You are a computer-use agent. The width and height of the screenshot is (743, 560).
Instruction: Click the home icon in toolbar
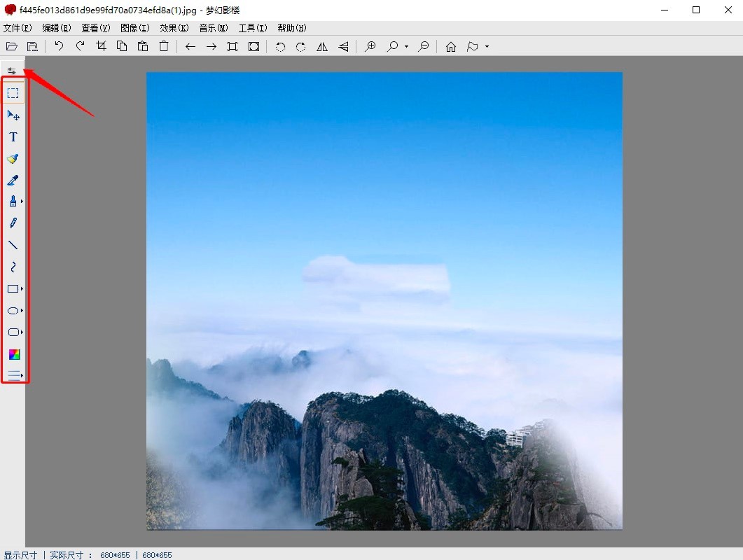click(x=451, y=46)
